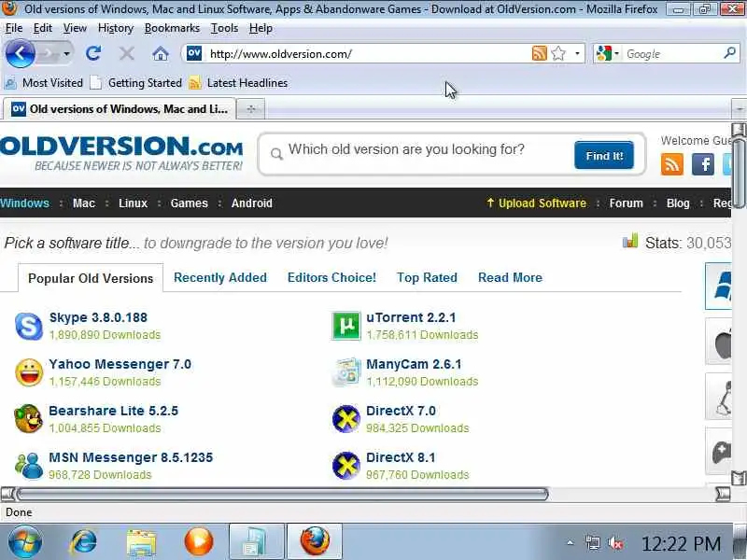The height and width of the screenshot is (560, 747).
Task: Open the list all tabs dropdown
Action: point(739,109)
